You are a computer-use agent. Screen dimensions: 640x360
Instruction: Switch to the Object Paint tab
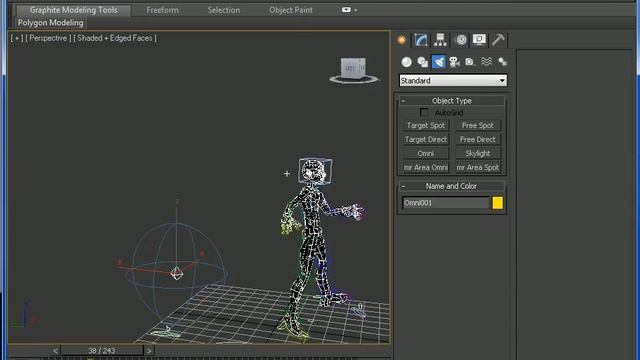click(x=291, y=10)
